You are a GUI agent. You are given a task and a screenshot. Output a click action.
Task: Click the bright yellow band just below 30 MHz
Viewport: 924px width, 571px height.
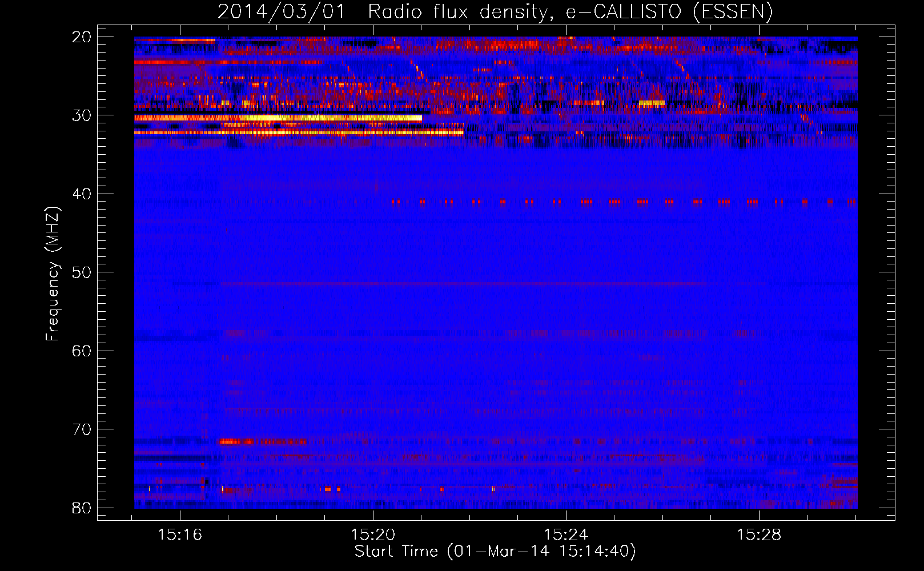click(278, 118)
